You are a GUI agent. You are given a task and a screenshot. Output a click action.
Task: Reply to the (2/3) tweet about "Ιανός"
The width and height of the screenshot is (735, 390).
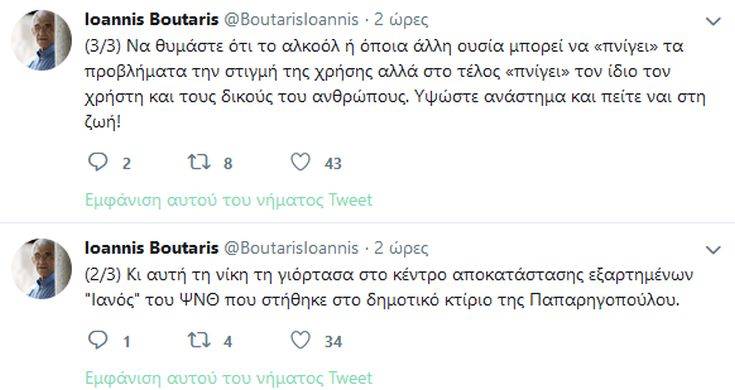(x=98, y=340)
